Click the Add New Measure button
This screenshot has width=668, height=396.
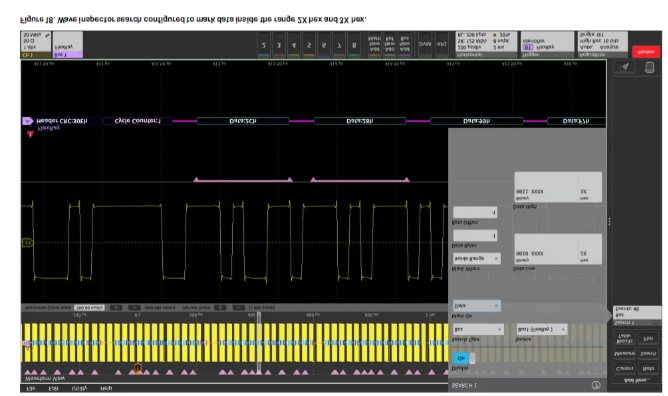[x=625, y=353]
